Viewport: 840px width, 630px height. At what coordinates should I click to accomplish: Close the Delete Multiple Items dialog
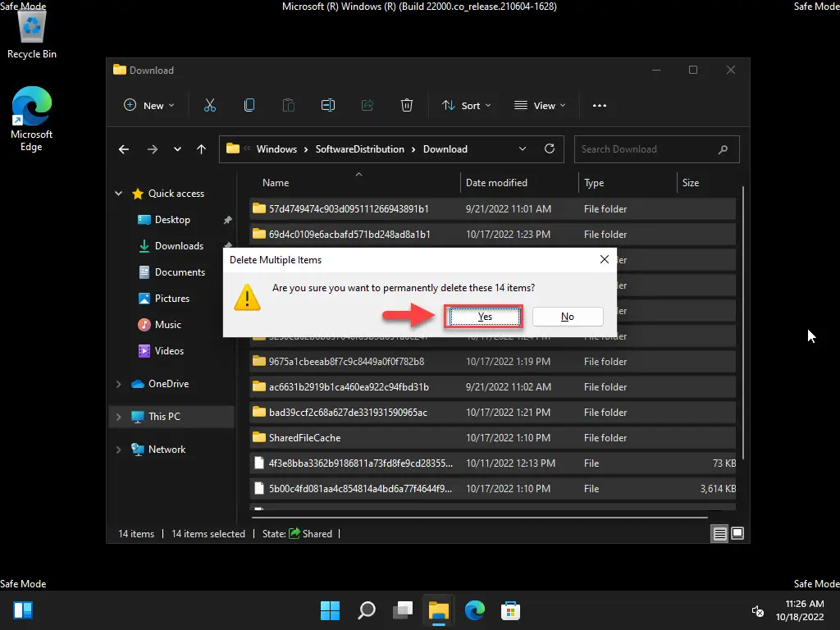[x=605, y=259]
